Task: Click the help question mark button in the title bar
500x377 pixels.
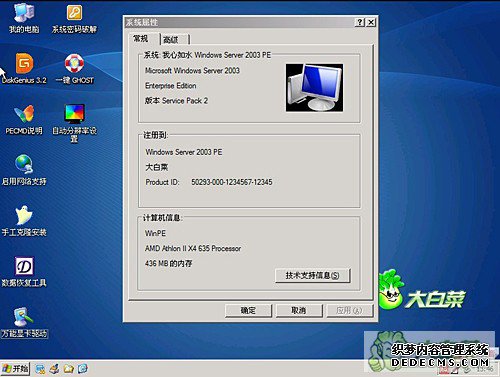Action: click(x=360, y=22)
